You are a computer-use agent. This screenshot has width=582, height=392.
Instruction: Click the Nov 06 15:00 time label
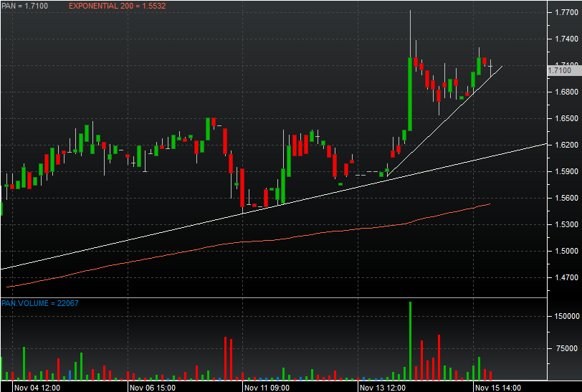click(153, 388)
